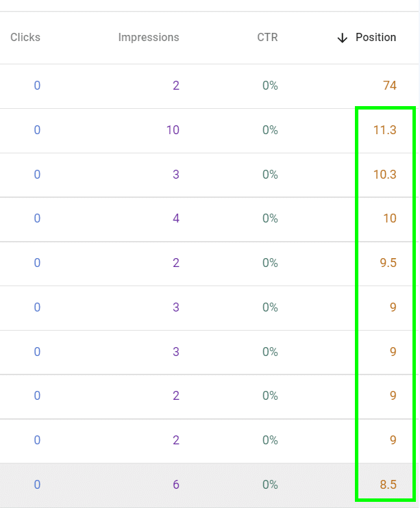420x508 pixels.
Task: Click the CTR column header
Action: (267, 38)
